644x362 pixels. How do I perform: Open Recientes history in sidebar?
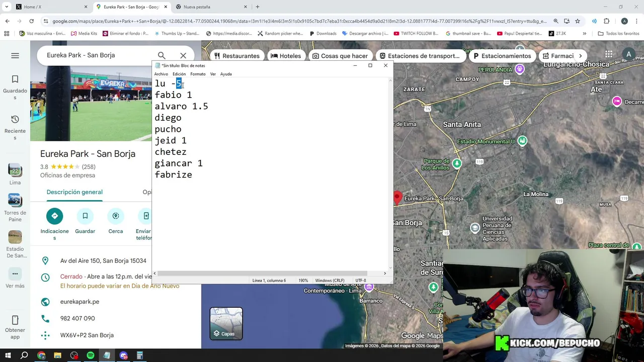[x=15, y=127]
